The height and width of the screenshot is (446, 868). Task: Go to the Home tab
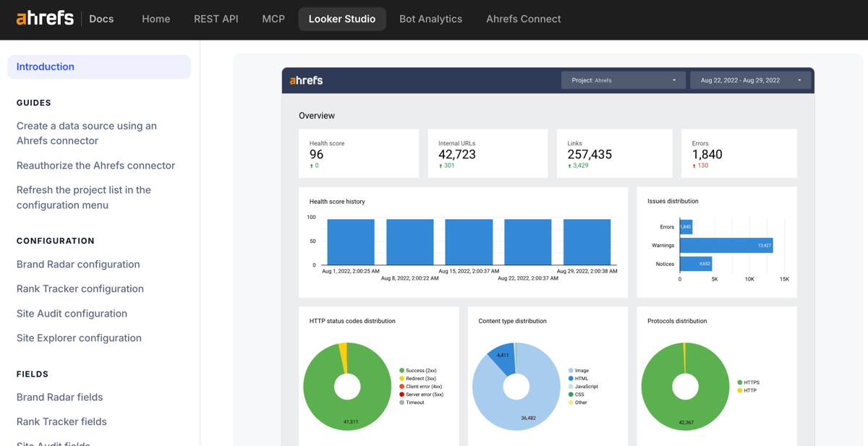click(156, 19)
